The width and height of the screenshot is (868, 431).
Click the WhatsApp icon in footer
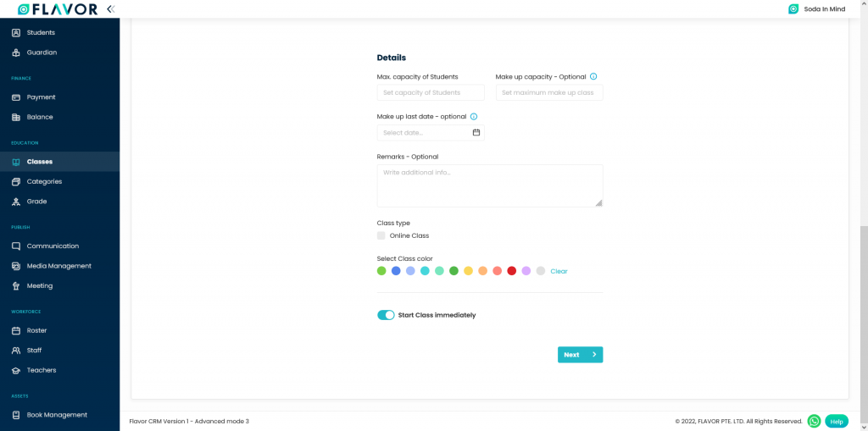(x=814, y=421)
